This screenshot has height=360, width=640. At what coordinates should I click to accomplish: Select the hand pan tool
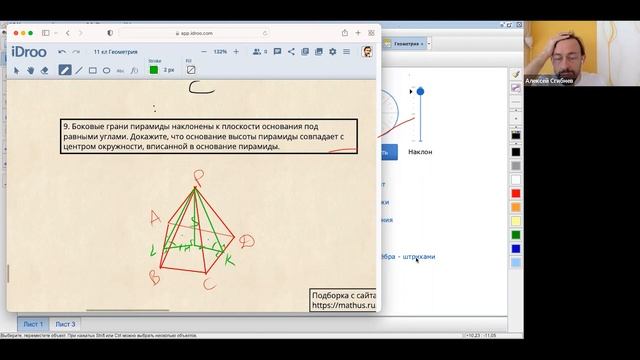coord(31,70)
